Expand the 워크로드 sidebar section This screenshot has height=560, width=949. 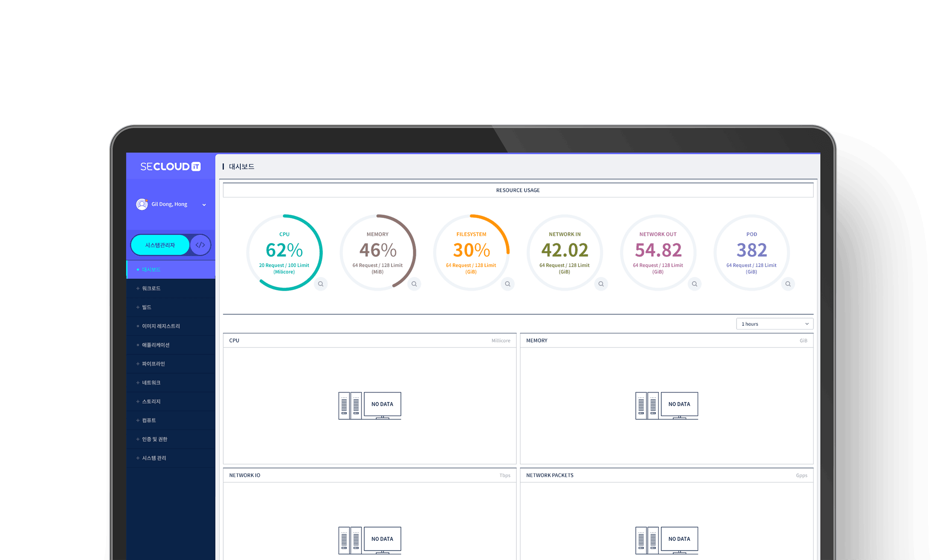click(x=171, y=289)
